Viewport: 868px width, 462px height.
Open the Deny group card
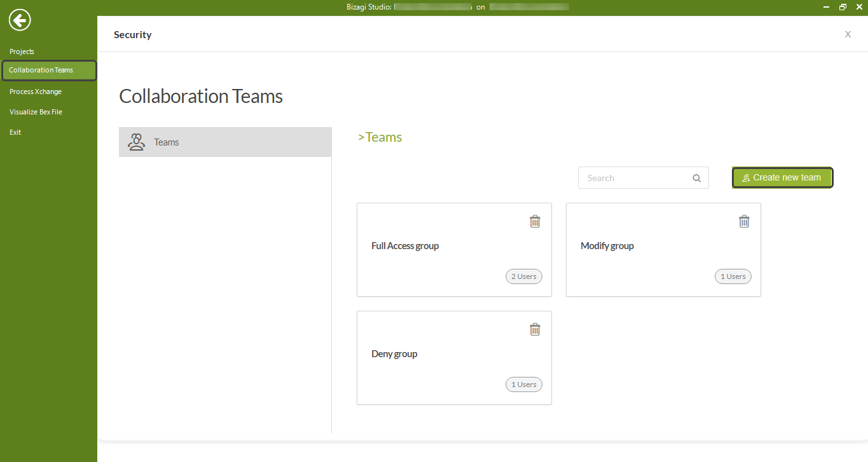(x=394, y=354)
